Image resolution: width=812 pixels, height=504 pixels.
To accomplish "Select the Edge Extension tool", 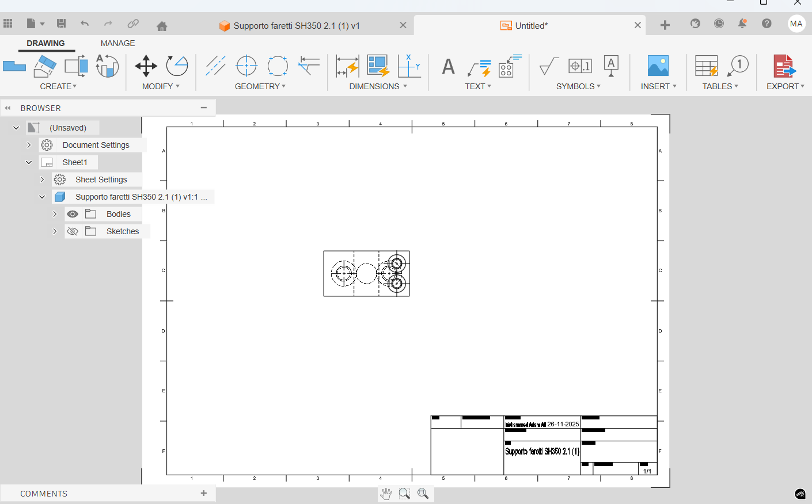I will click(x=309, y=66).
